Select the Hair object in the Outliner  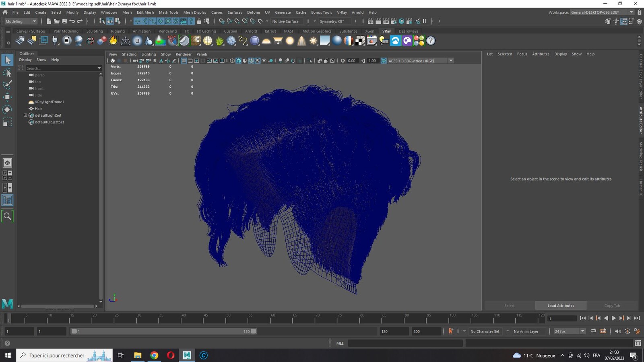click(38, 109)
